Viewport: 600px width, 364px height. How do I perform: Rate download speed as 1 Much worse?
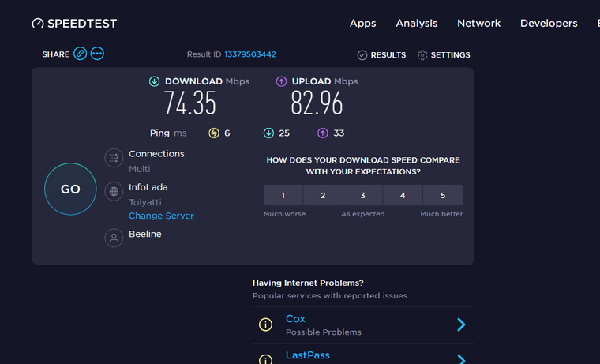pyautogui.click(x=283, y=195)
